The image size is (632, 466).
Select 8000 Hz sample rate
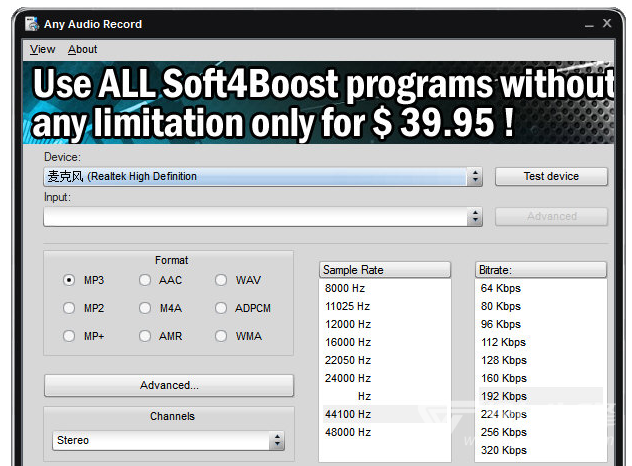click(x=385, y=288)
